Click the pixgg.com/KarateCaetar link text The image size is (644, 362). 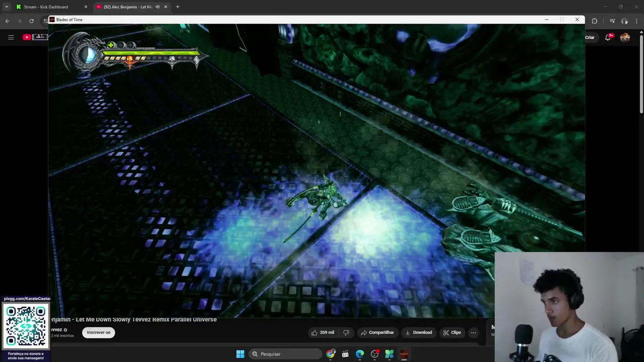click(27, 299)
